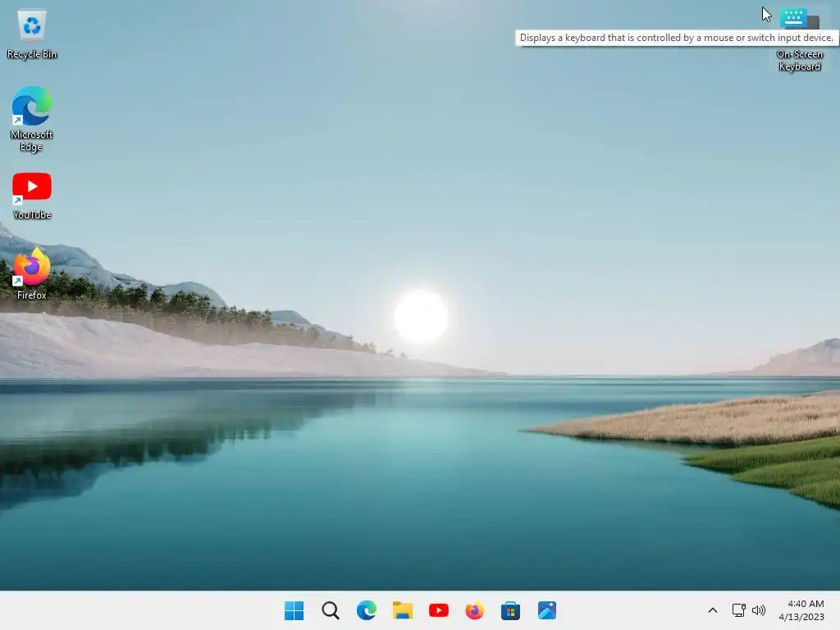
Task: Launch Firefox from the taskbar
Action: [x=475, y=610]
